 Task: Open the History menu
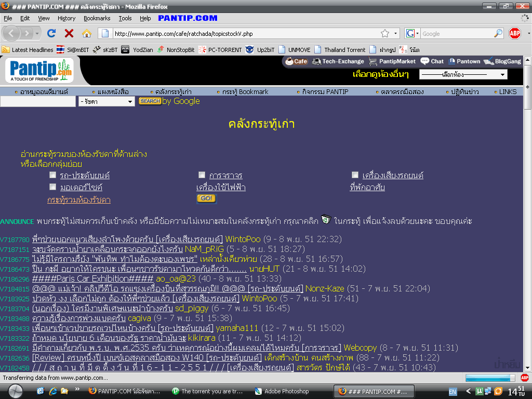point(66,18)
